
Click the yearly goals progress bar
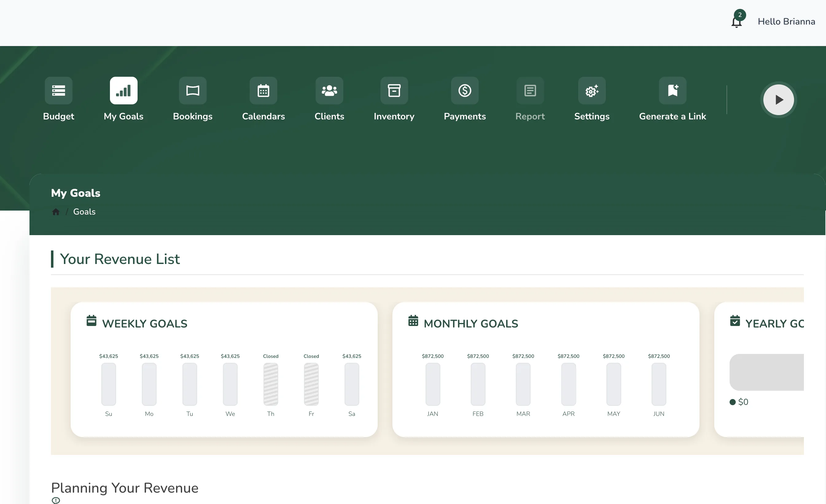[x=767, y=372]
